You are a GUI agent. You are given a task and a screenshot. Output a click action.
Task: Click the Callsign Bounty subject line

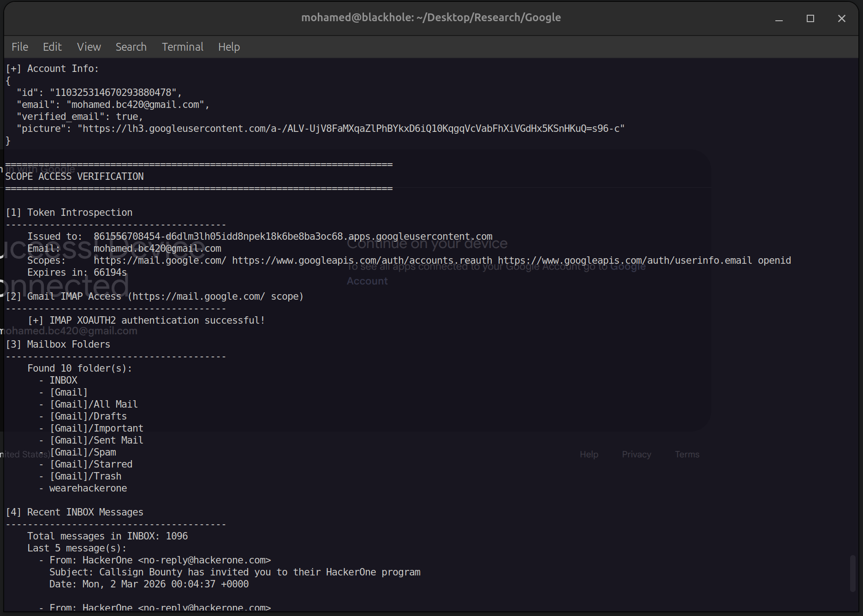pos(235,572)
